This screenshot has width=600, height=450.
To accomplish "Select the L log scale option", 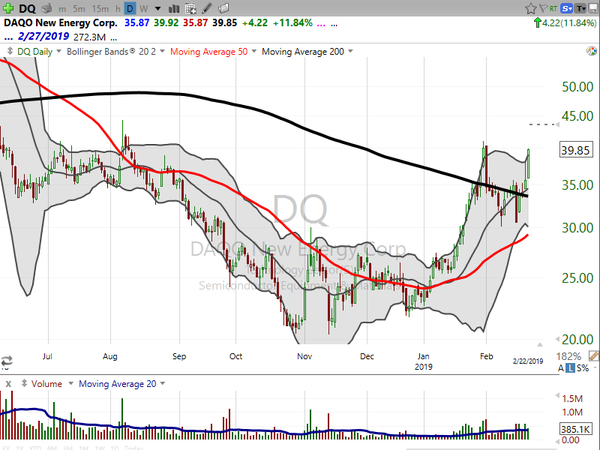I will coord(571,368).
